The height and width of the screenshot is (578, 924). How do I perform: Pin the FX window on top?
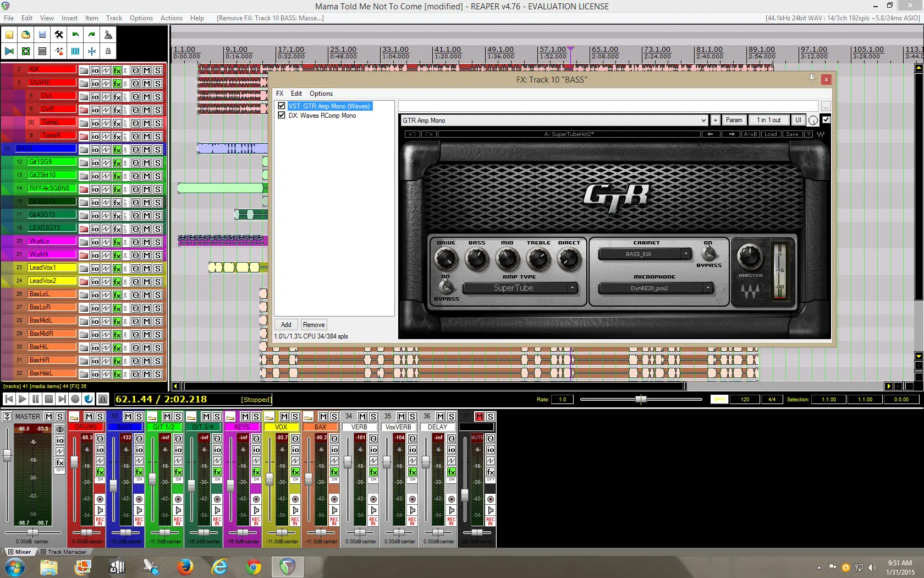click(812, 78)
